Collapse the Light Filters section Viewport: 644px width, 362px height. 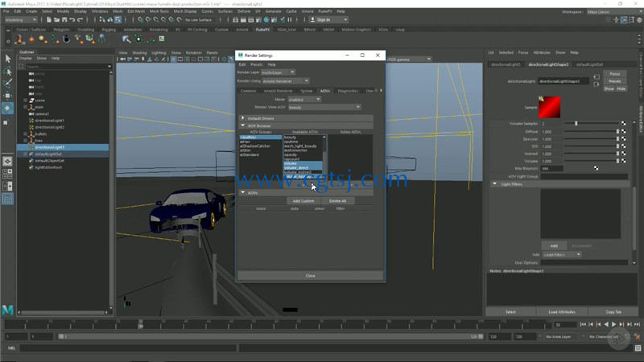(x=494, y=184)
